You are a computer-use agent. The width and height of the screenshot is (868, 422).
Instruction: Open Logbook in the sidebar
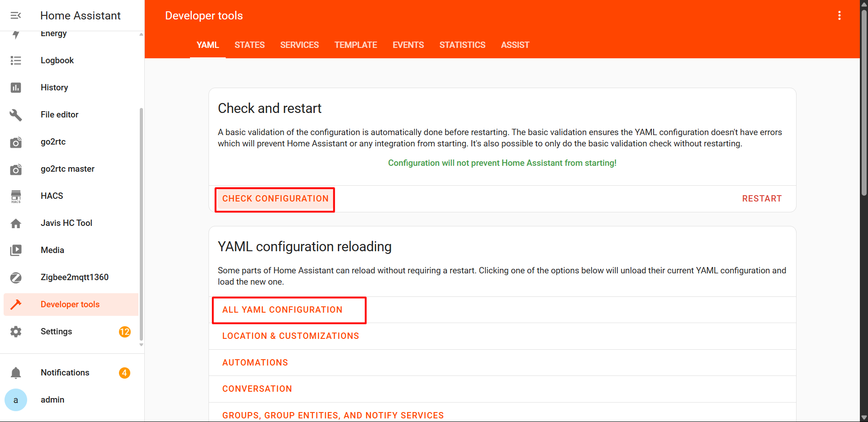pos(71,61)
